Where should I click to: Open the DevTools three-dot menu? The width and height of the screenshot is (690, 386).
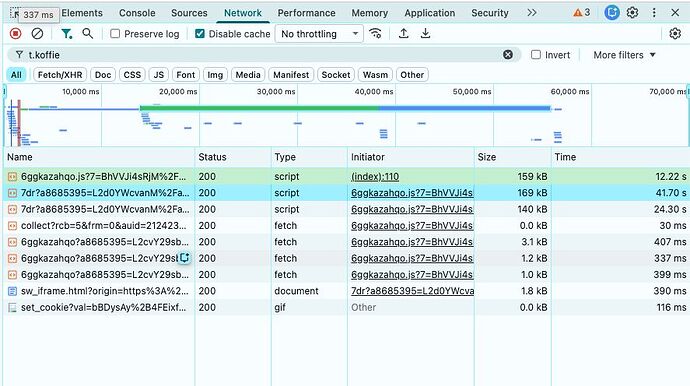point(654,13)
